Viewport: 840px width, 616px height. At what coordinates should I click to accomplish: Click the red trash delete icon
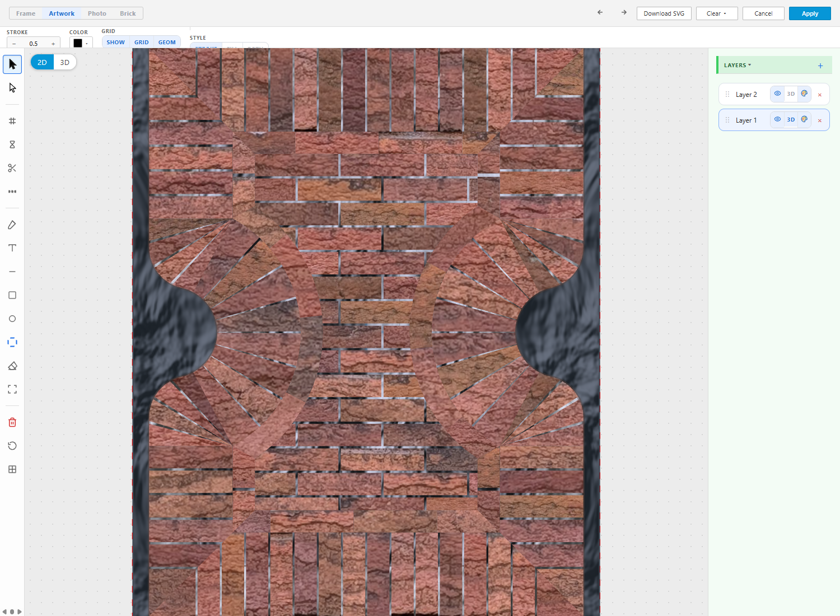point(12,422)
